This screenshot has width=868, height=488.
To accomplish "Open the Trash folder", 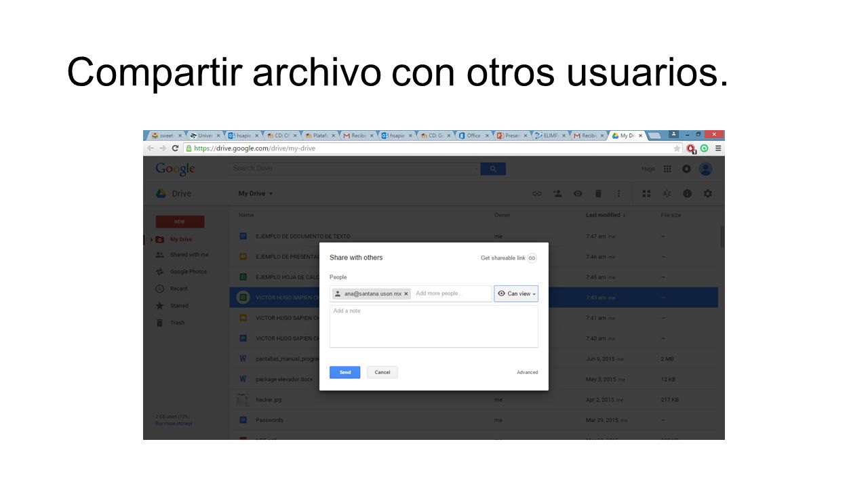I will pyautogui.click(x=177, y=323).
